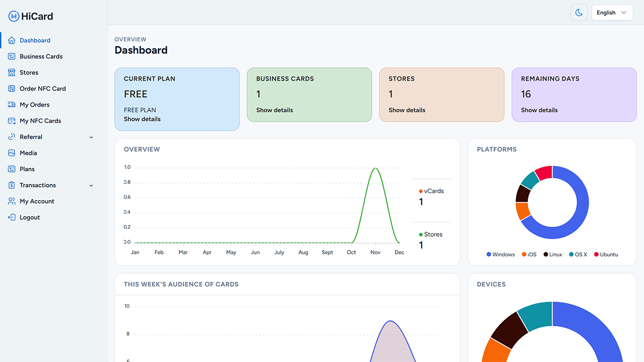This screenshot has height=362, width=644.
Task: Click the Devices card heading
Action: tap(492, 284)
